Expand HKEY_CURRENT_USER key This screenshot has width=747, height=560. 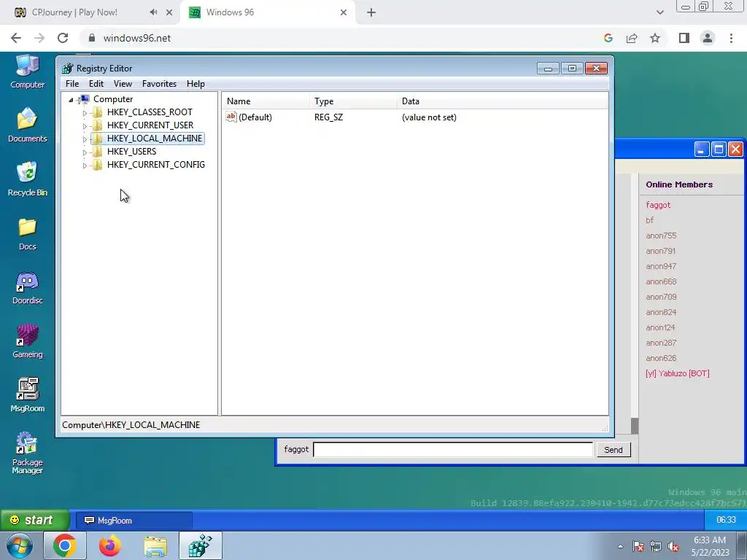click(x=85, y=126)
